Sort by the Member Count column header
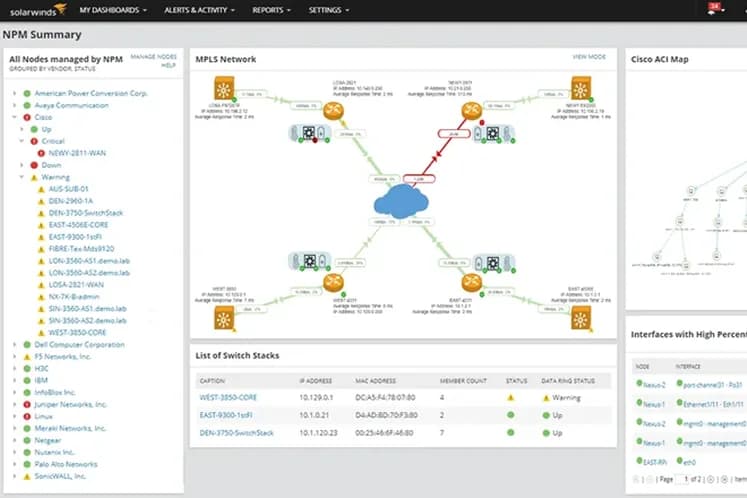Viewport: 747px width, 498px height. tap(463, 381)
